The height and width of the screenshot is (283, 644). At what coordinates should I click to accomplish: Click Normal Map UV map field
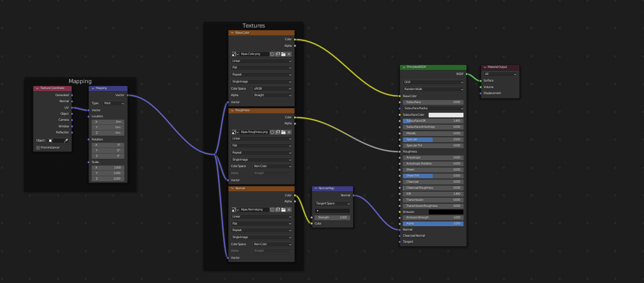(x=332, y=210)
